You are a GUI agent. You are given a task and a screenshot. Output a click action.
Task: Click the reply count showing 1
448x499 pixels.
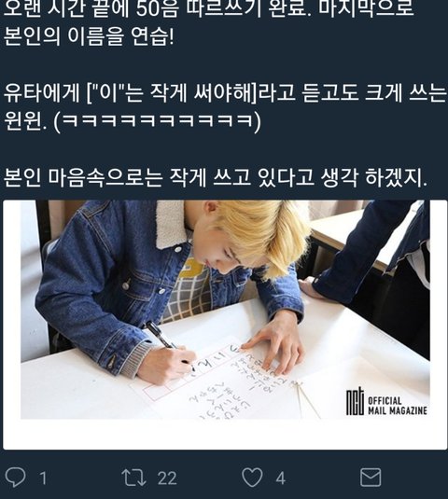[x=43, y=478]
